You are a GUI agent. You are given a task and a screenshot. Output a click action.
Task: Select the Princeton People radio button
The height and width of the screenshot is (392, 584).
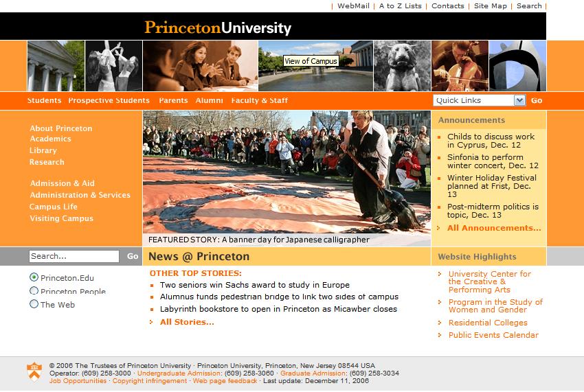tap(34, 291)
